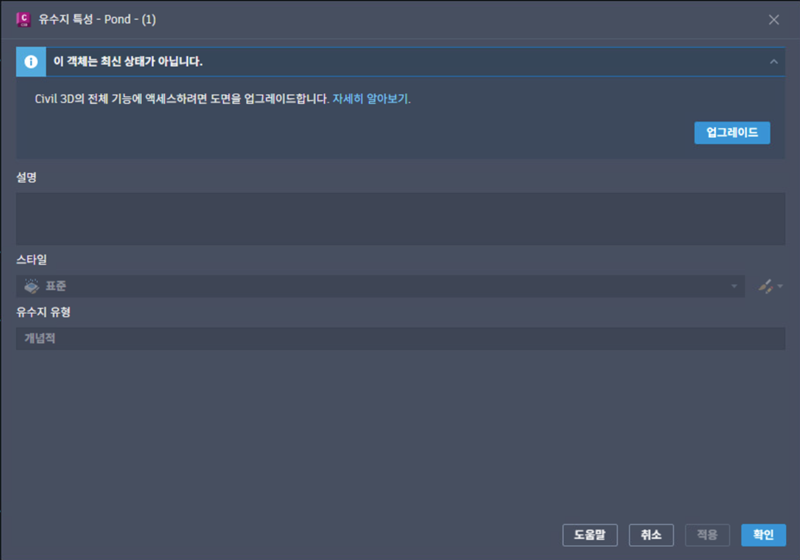800x560 pixels.
Task: Collapse the outdated-object notice with the chevron
Action: 773,62
